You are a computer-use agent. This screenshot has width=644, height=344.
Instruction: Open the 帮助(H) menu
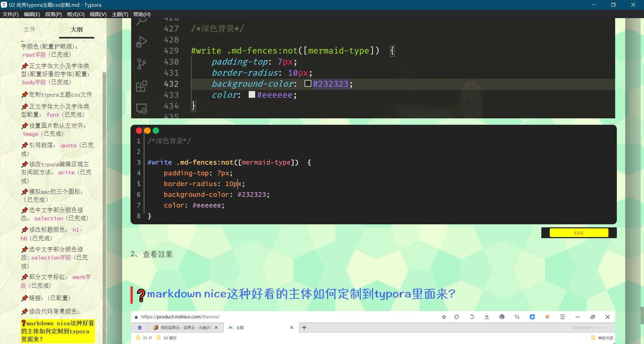pyautogui.click(x=142, y=14)
